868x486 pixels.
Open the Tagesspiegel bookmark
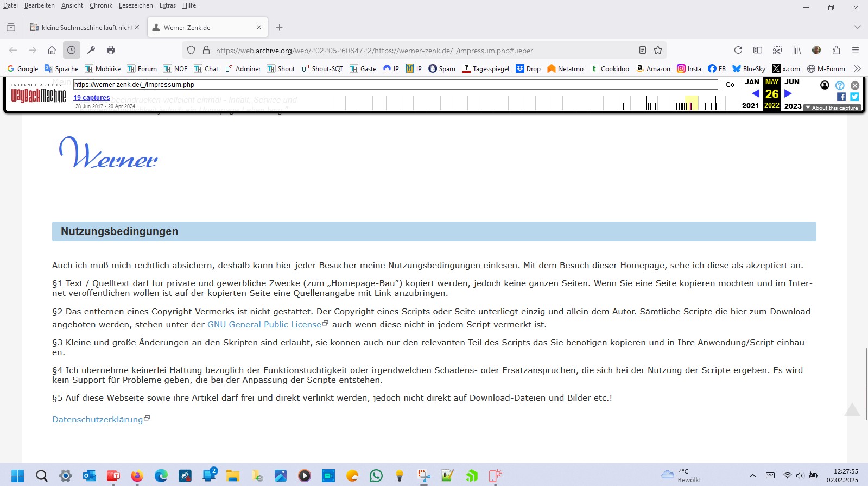tap(486, 68)
